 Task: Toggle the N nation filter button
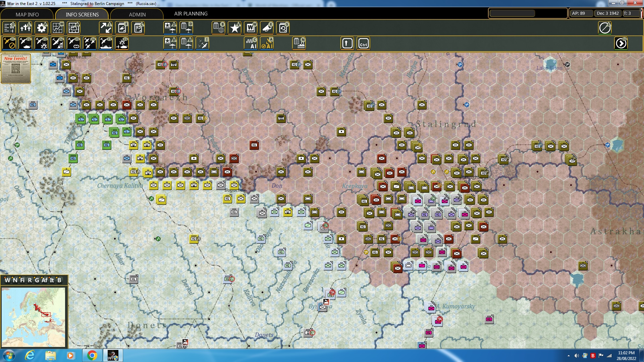[15, 280]
